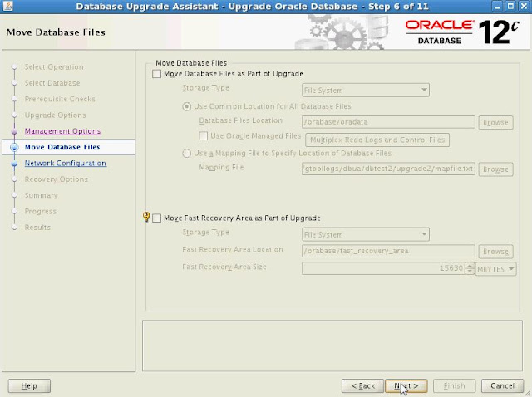Select Use a Mapping File radio option
532x397 pixels.
click(186, 154)
